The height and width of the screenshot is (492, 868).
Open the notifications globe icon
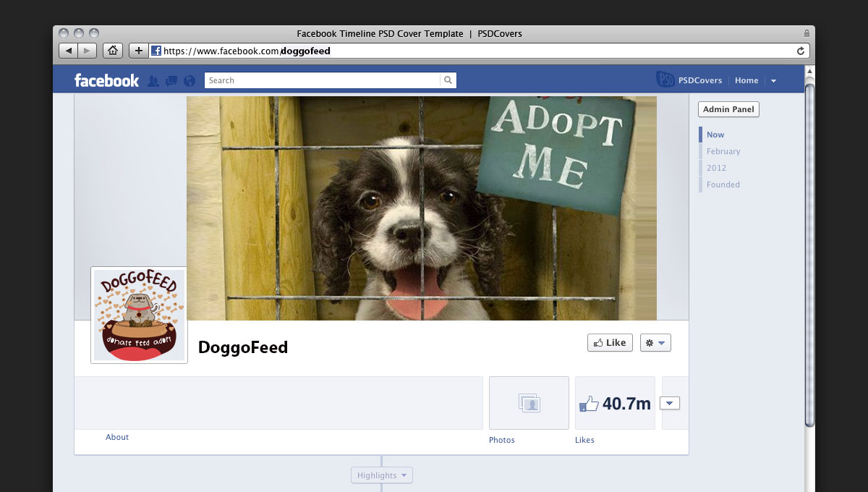click(x=190, y=81)
